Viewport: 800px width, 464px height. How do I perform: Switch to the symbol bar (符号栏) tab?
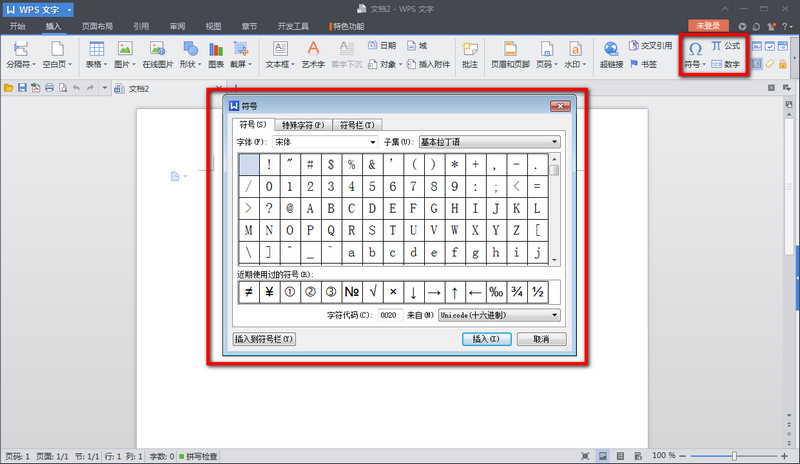coord(357,125)
